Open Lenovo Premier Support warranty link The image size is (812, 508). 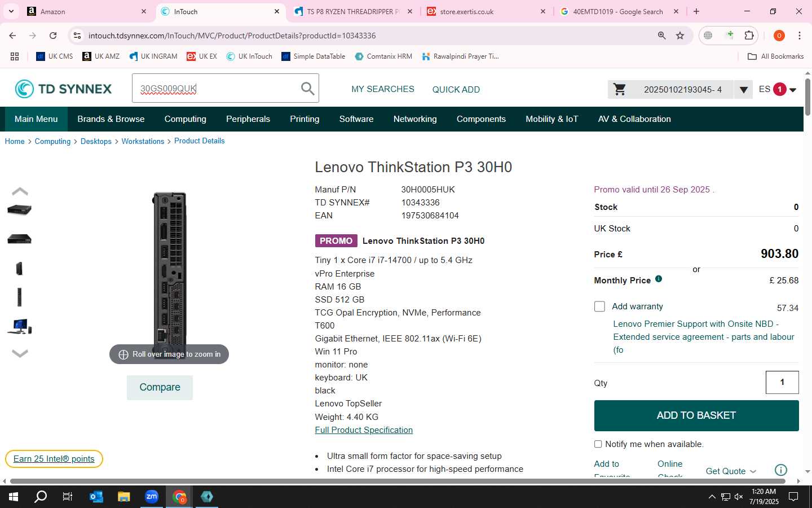704,337
